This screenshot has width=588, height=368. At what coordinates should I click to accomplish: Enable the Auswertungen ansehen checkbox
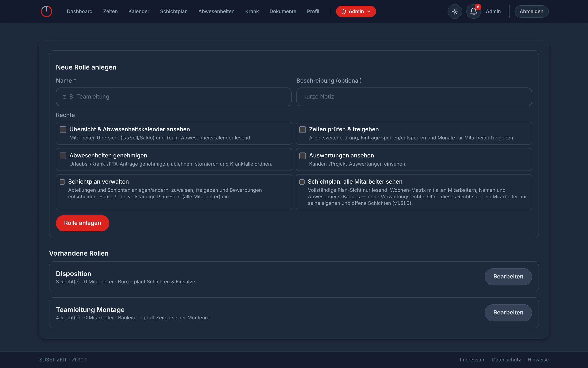303,156
